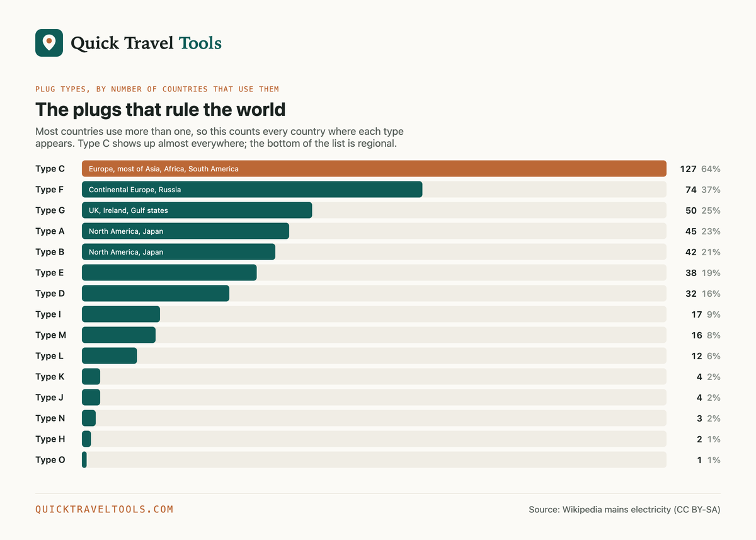
Task: Open the QUICKTRAVELTOOLS.COM footer link
Action: 104,509
